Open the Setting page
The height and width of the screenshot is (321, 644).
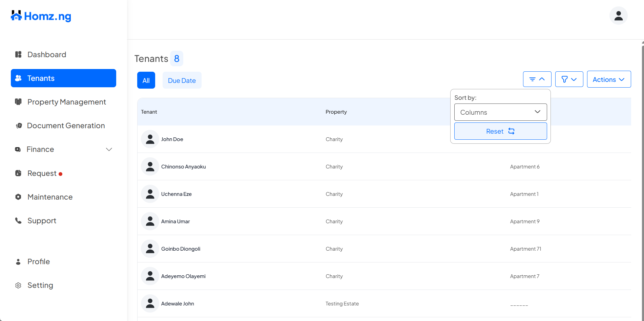63,285
